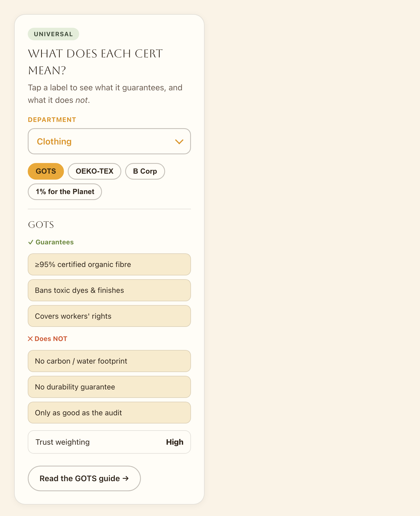The width and height of the screenshot is (420, 516).
Task: Select the B Corp label chip
Action: (x=145, y=171)
